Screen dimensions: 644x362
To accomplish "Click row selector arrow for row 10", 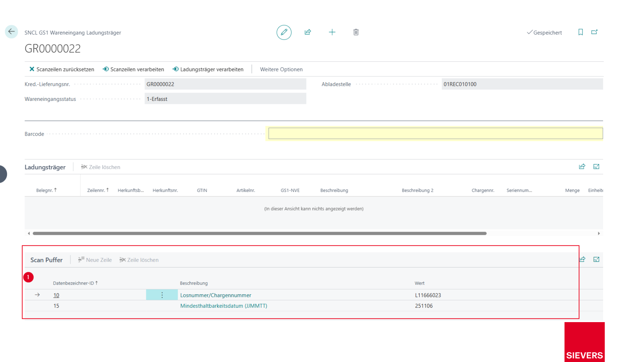I will click(37, 295).
